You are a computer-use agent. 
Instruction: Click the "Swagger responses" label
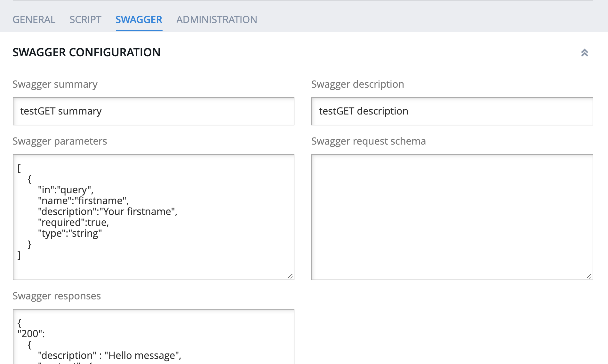click(x=57, y=296)
